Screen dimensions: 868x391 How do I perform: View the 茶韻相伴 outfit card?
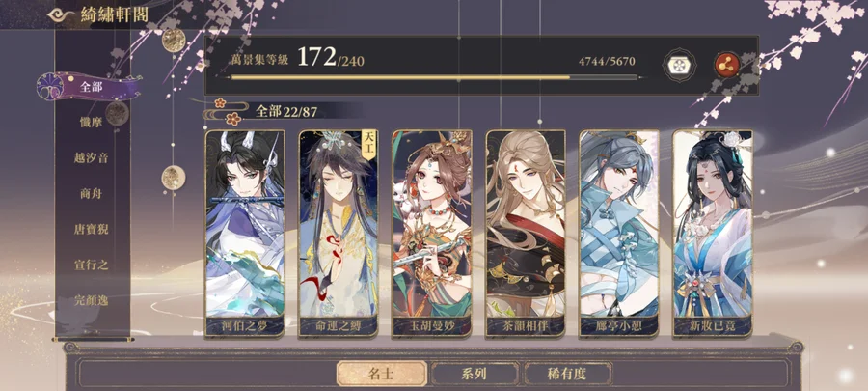pos(526,234)
